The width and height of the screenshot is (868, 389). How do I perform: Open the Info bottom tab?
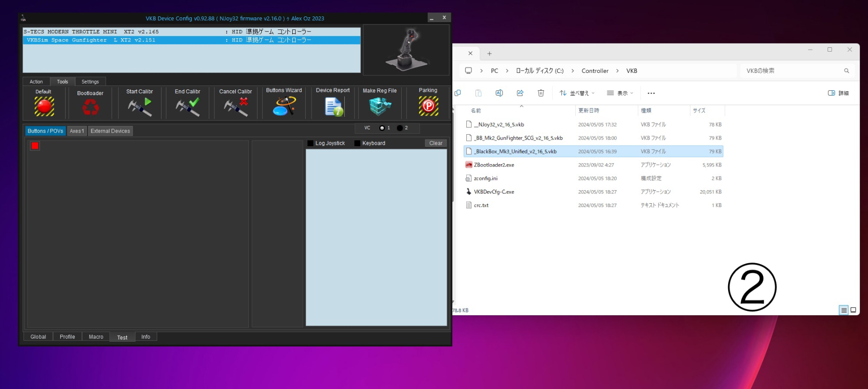[146, 337]
